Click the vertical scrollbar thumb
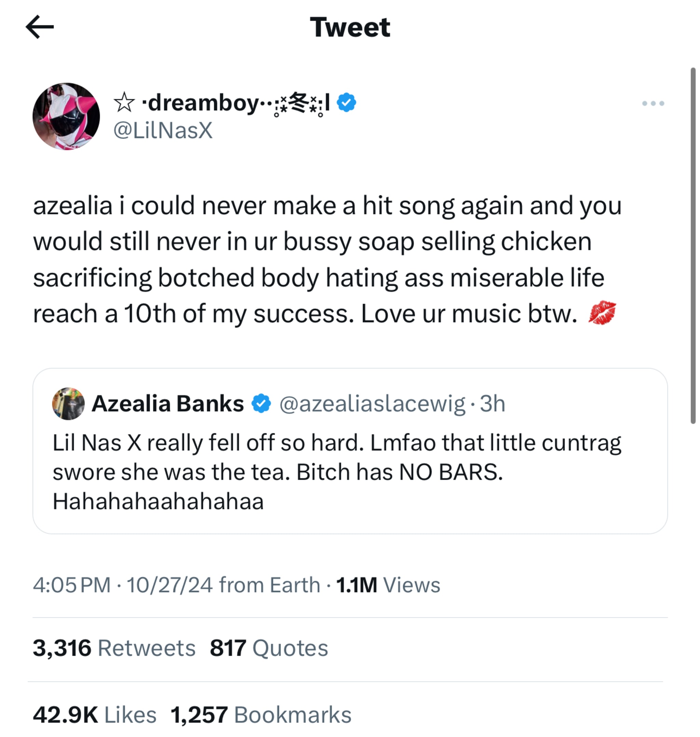This screenshot has height=737, width=700. pyautogui.click(x=693, y=246)
